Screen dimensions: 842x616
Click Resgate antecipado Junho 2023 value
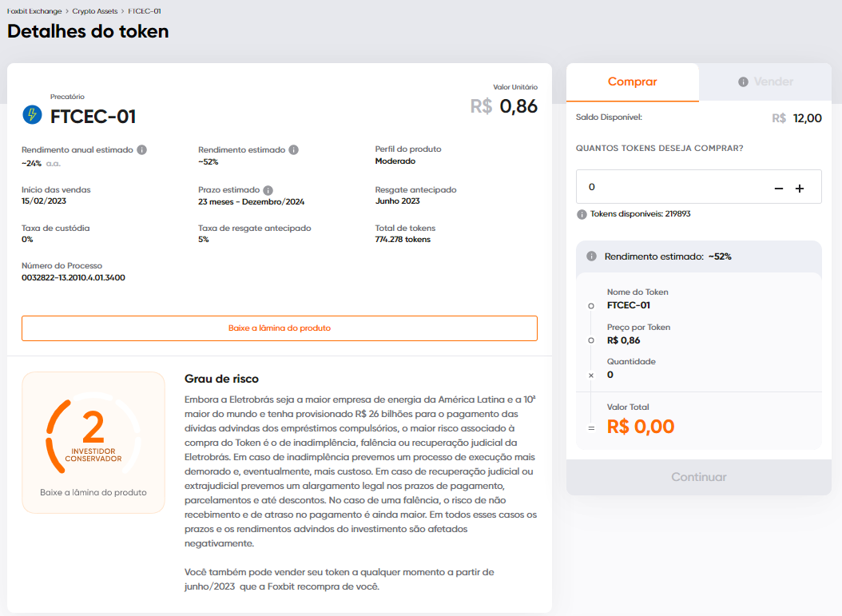click(397, 201)
